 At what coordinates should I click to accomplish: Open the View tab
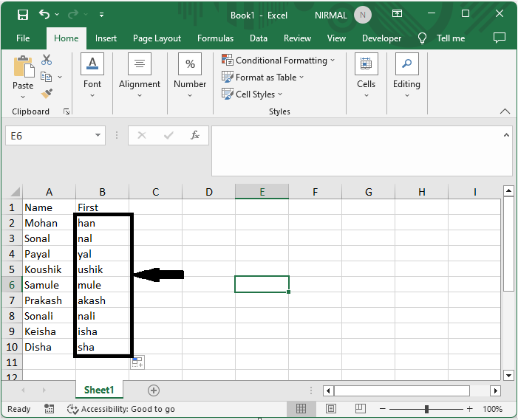click(336, 38)
